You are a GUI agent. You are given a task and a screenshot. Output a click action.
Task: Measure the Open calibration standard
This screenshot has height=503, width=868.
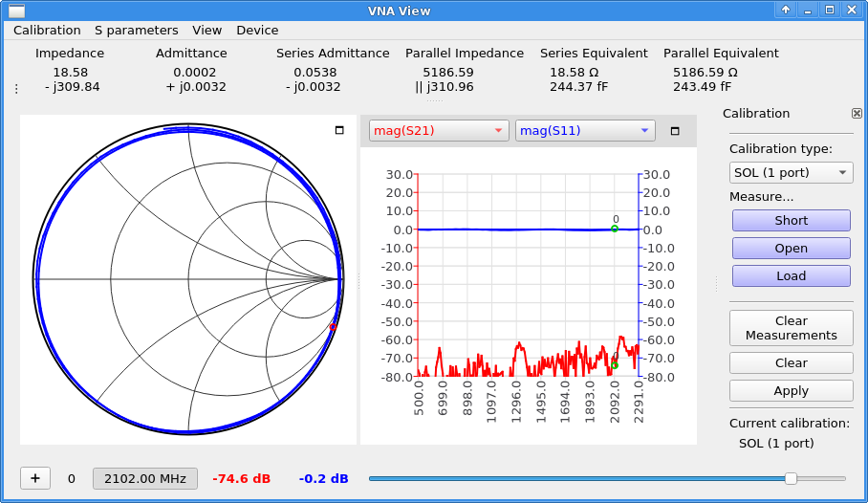click(x=792, y=249)
